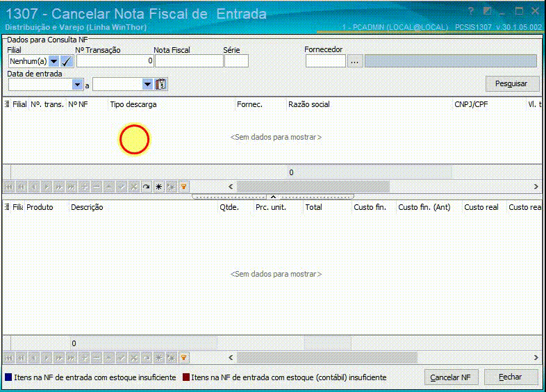Click goto-bookmark icon in the invoice grid navigator

point(172,187)
